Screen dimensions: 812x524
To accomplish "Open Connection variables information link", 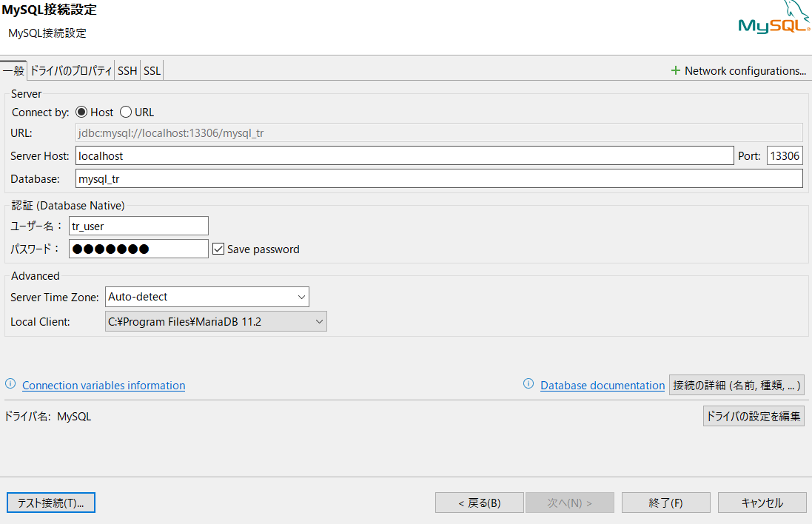I will 104,386.
